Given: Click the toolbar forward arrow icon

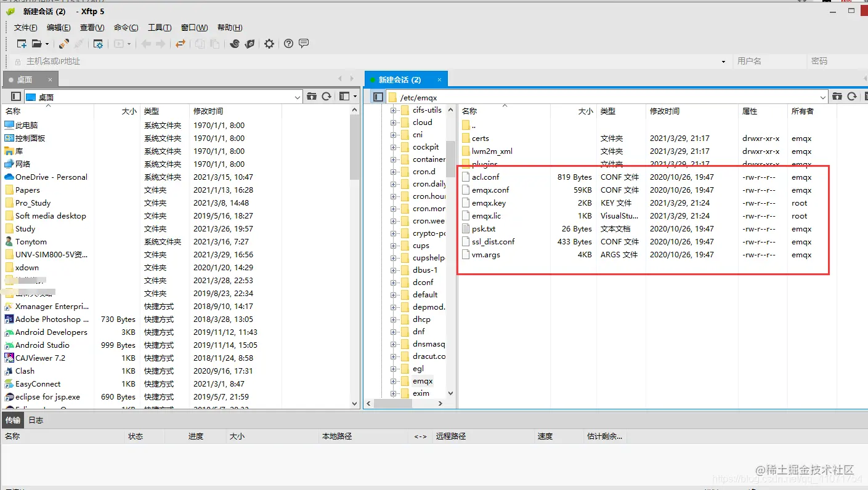Looking at the screenshot, I should tap(160, 44).
